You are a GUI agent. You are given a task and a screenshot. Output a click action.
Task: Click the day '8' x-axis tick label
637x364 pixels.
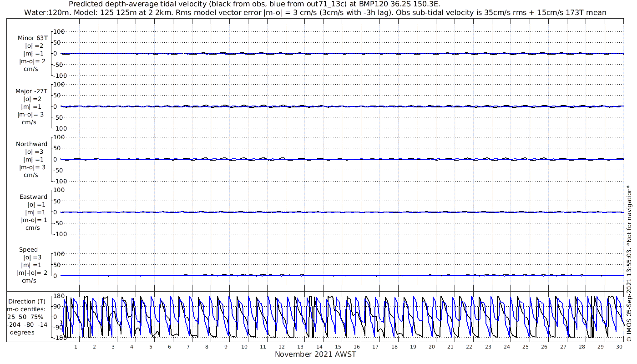(207, 347)
